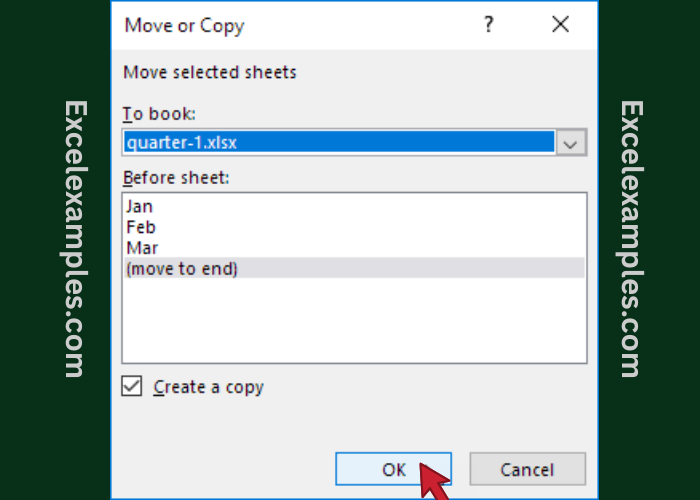Click the Create a copy label text
Viewport: 700px width, 500px height.
(208, 387)
